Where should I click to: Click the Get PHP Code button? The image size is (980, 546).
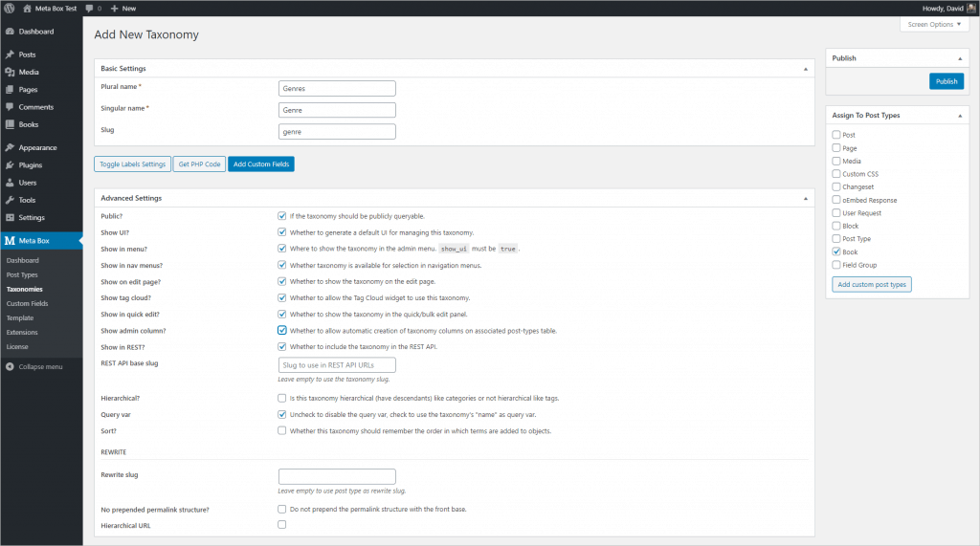(199, 164)
